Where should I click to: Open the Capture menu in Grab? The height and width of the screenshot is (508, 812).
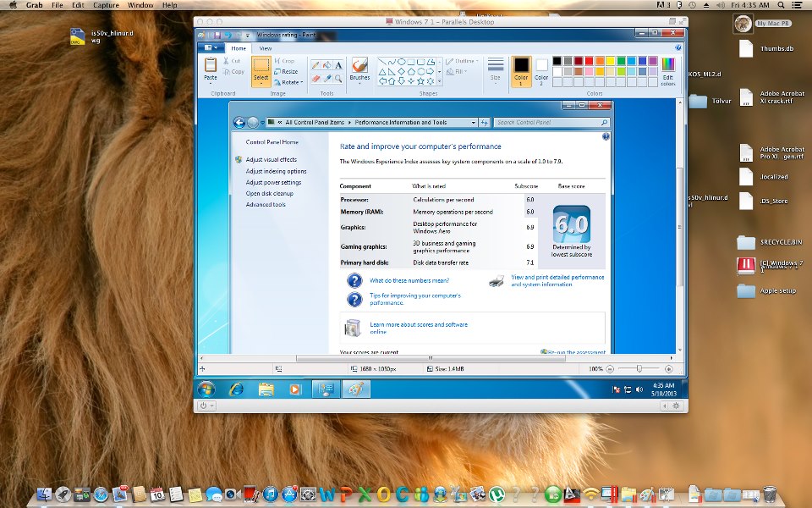click(106, 5)
